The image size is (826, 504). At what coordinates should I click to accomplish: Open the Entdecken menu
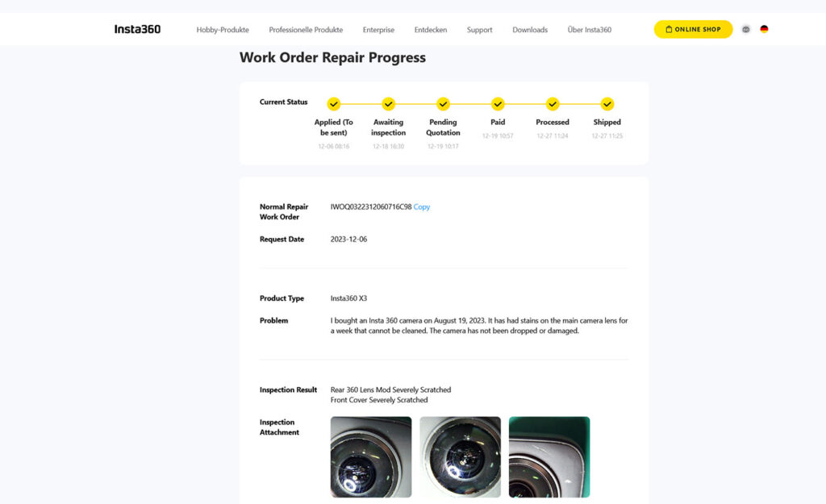[x=431, y=30]
